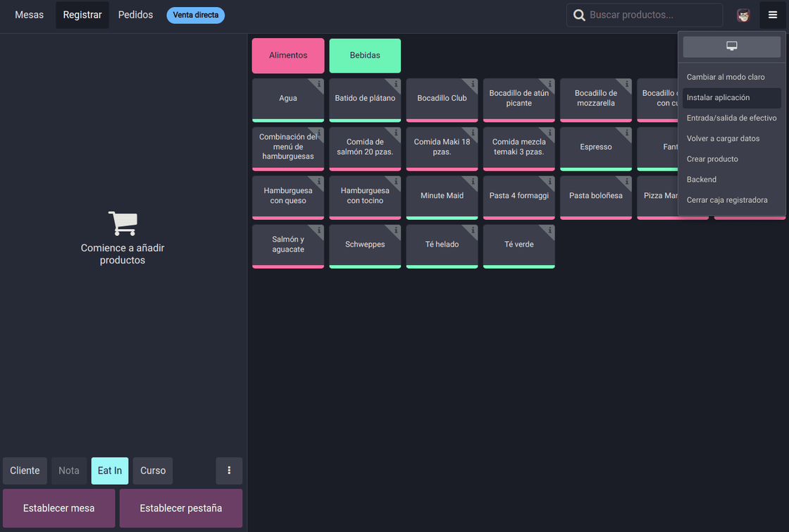Show info for Bocadillo de mozzarella
789x532 pixels.
pyautogui.click(x=627, y=84)
